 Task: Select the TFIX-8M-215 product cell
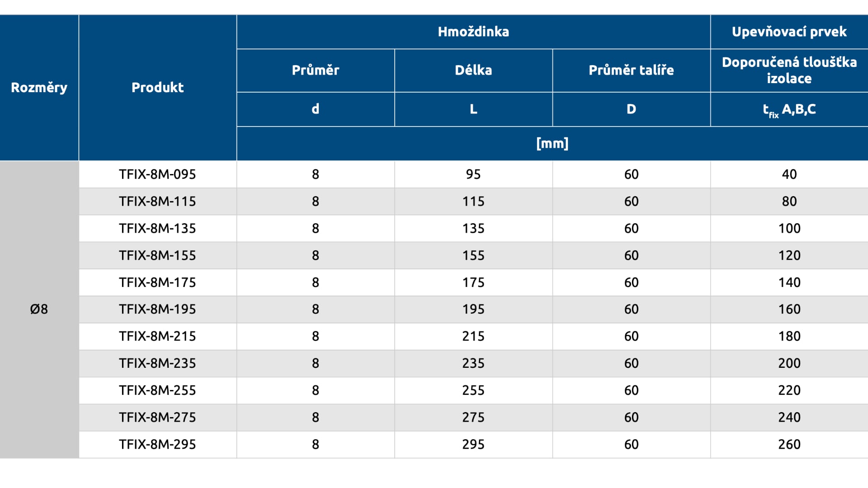click(x=157, y=336)
